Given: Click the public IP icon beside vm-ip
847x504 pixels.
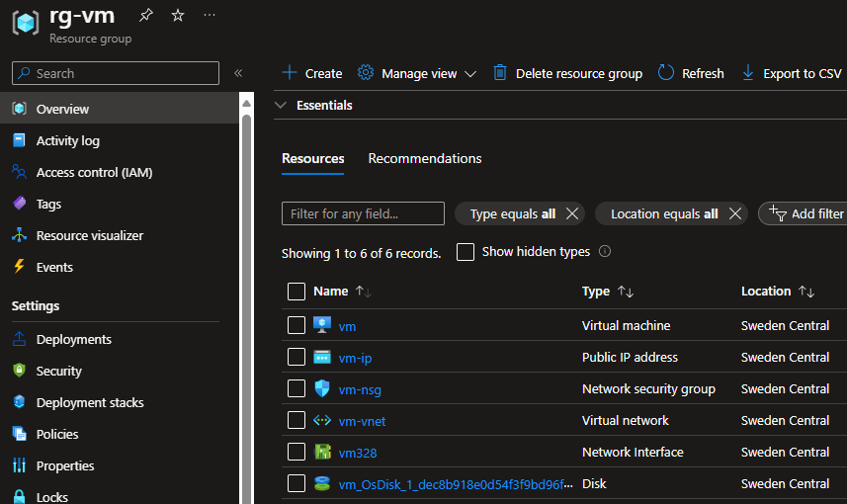Looking at the screenshot, I should [x=322, y=357].
